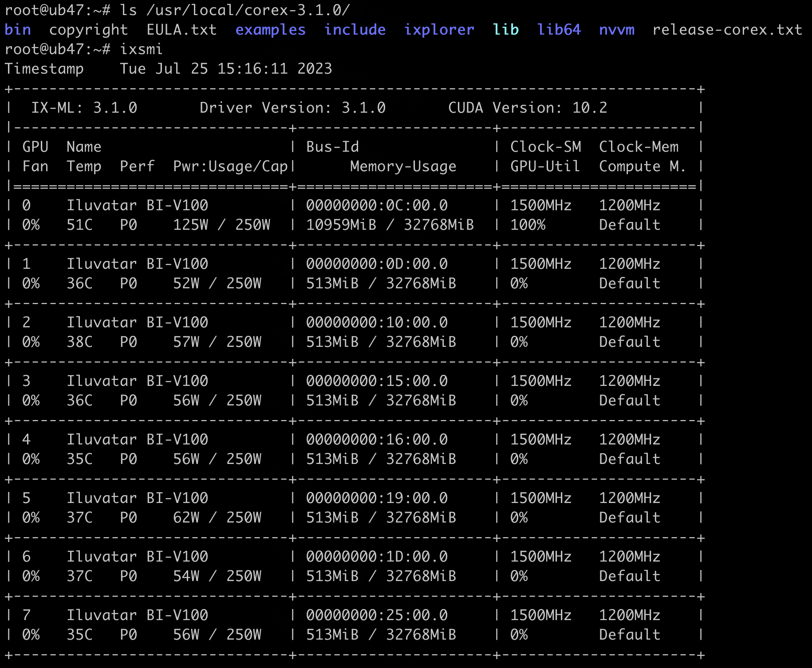812x668 pixels.
Task: Click the GPU index '6' cell
Action: click(x=26, y=557)
